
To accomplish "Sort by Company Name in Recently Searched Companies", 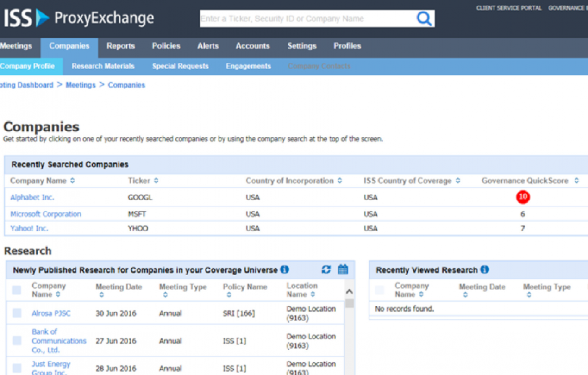I will [x=72, y=181].
